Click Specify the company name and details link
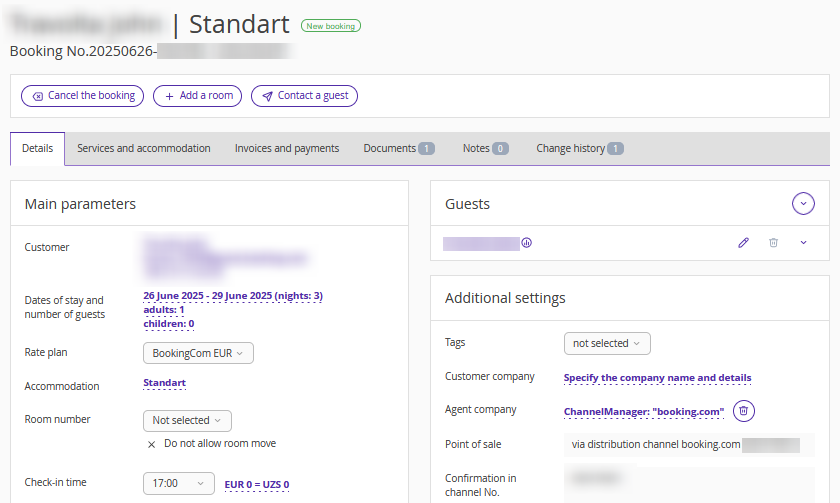This screenshot has height=503, width=840. [657, 378]
